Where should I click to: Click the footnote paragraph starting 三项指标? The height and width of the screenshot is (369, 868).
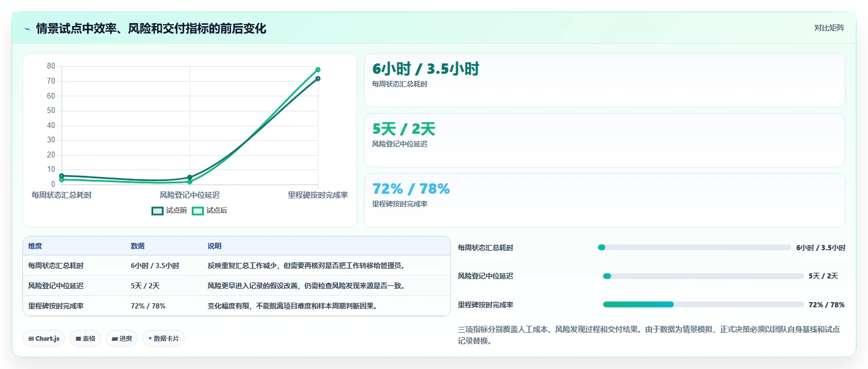pos(649,335)
